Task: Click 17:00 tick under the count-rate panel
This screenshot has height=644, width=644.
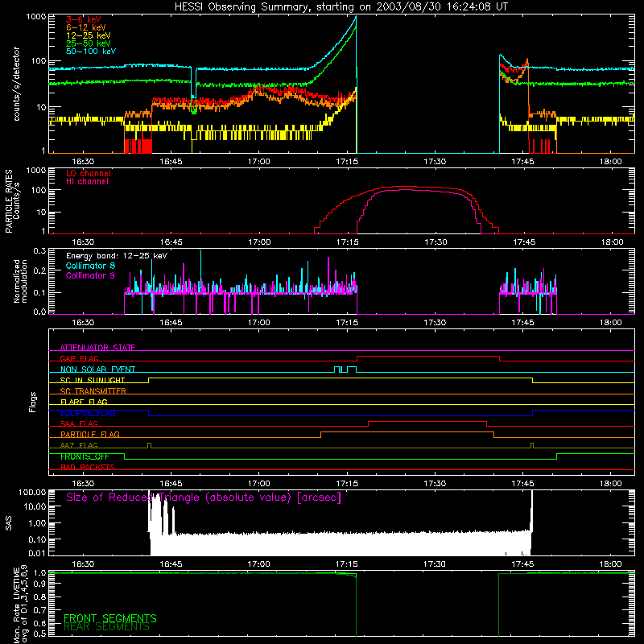Action: click(x=258, y=162)
